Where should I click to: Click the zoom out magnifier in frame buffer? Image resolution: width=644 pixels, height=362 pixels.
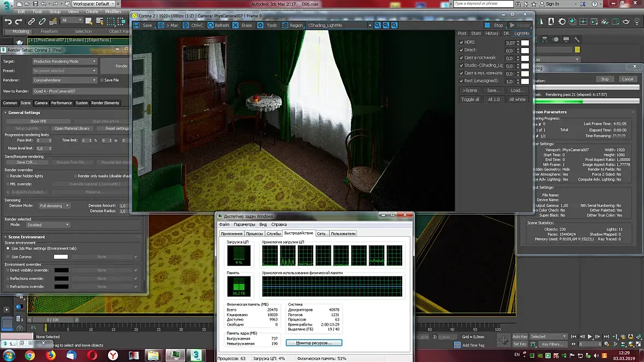click(x=386, y=25)
